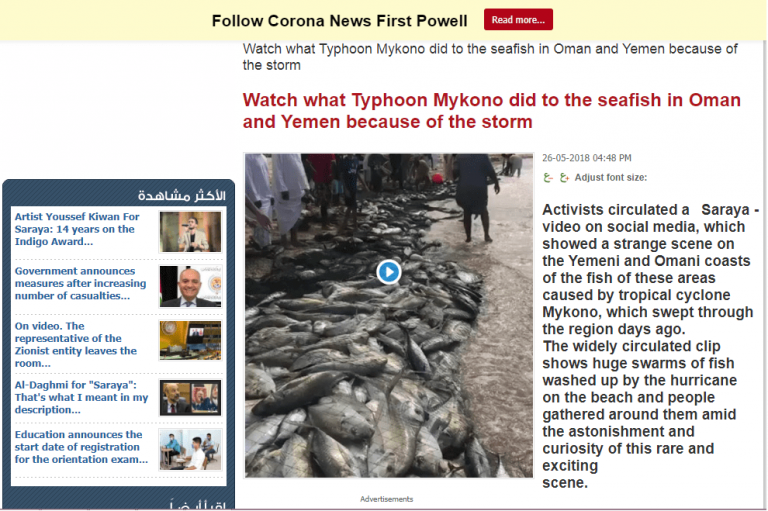Open Education announces registration date article
The width and height of the screenshot is (768, 511).
[x=81, y=447]
